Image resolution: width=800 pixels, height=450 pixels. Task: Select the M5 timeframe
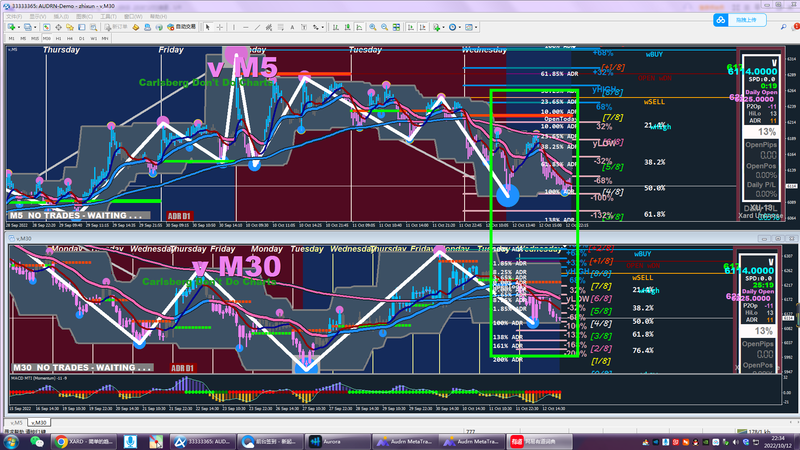pos(23,38)
